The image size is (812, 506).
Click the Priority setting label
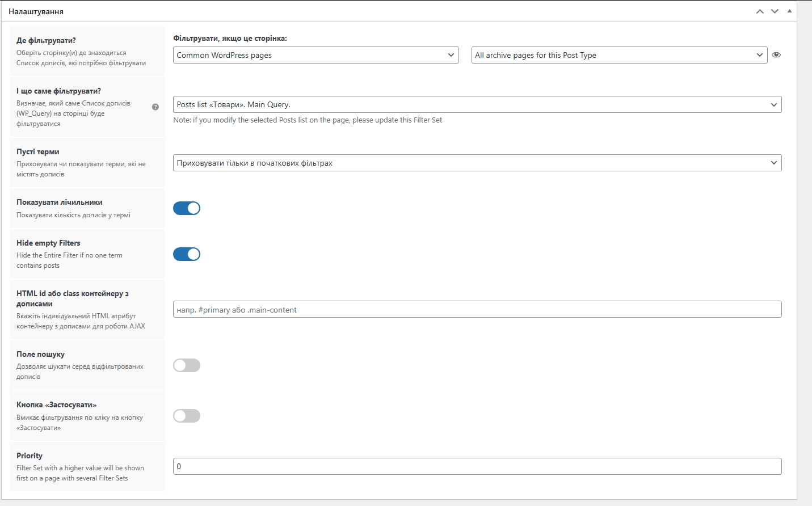(x=30, y=456)
